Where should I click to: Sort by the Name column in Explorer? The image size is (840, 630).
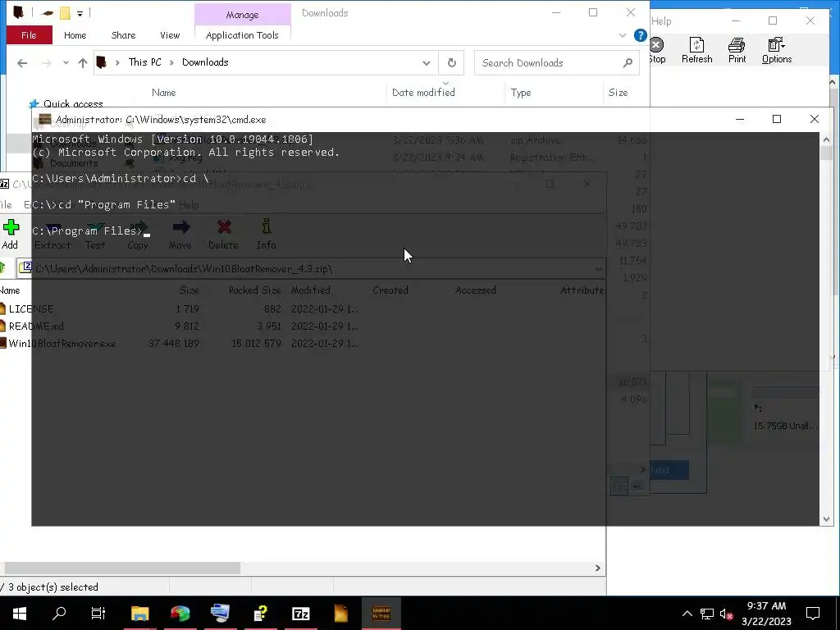tap(163, 93)
